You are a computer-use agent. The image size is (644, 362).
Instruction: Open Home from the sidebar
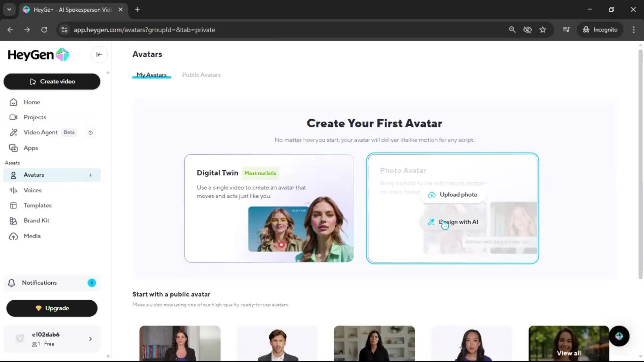tap(32, 102)
